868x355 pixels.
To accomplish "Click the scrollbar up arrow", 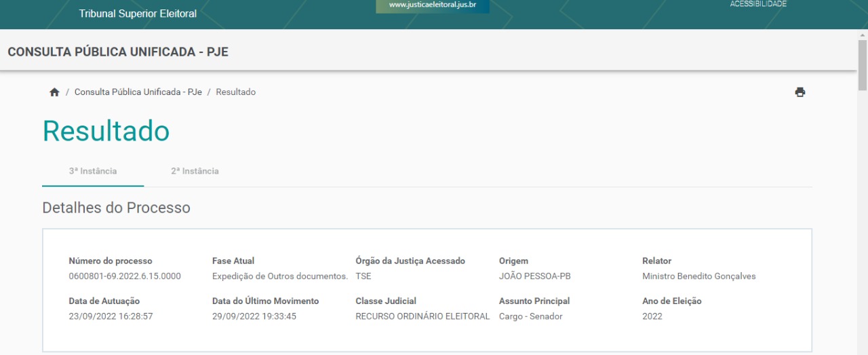I will coord(862,34).
